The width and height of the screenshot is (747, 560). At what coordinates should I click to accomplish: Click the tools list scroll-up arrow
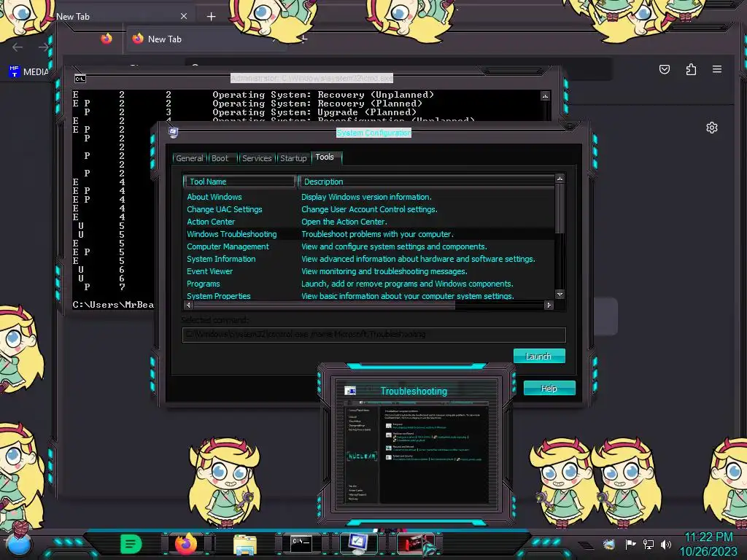560,179
